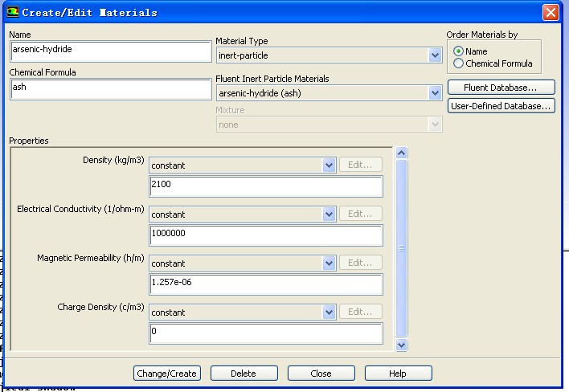
Task: Focus the Chemical Formula text field
Action: (110, 88)
